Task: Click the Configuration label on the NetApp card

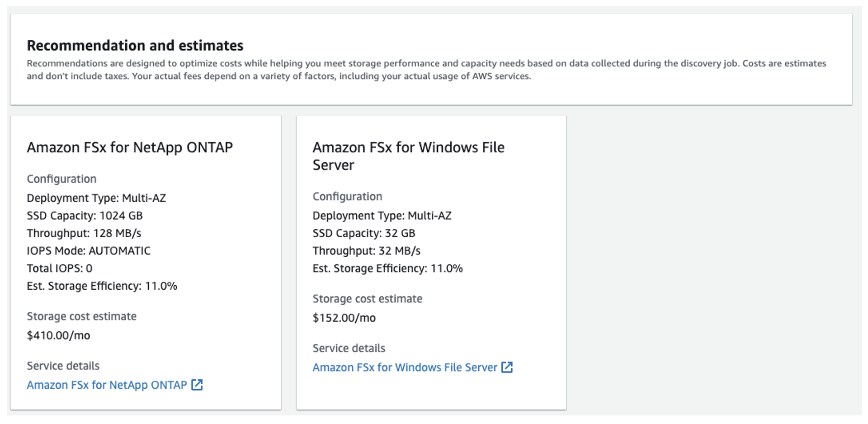Action: coord(61,179)
